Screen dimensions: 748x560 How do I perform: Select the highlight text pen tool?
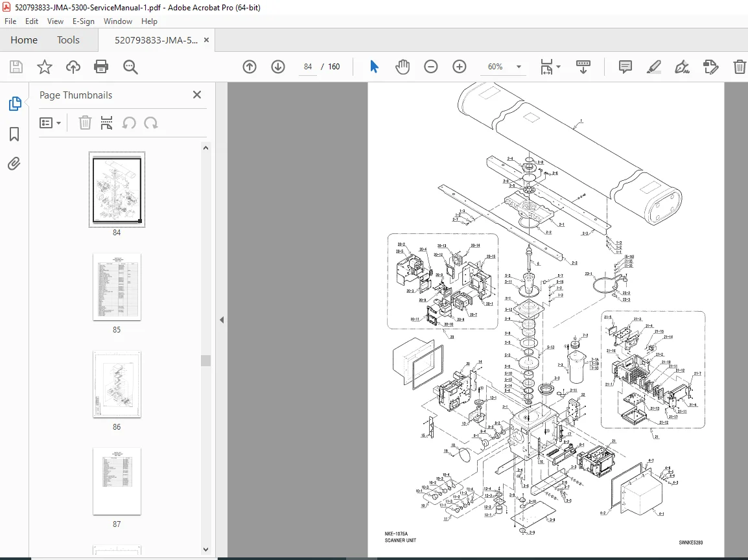(x=653, y=67)
